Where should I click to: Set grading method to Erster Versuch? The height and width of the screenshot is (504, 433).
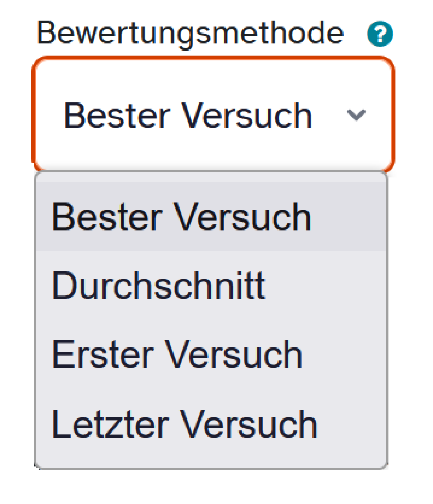coord(177,355)
